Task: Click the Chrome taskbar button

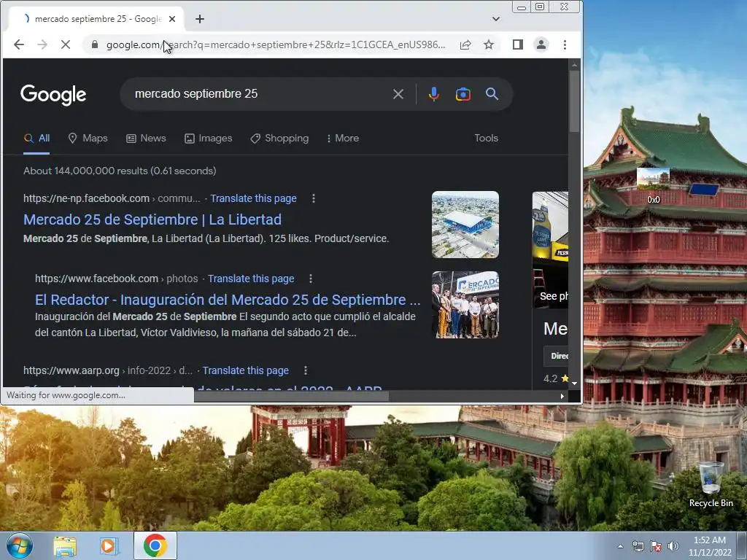Action: click(x=155, y=545)
